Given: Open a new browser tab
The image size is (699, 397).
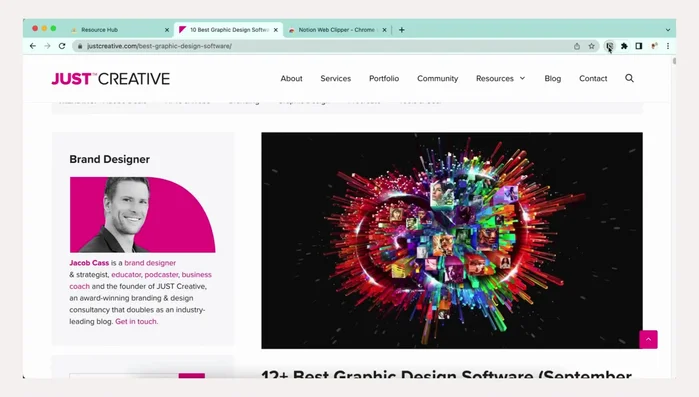Looking at the screenshot, I should [x=402, y=30].
